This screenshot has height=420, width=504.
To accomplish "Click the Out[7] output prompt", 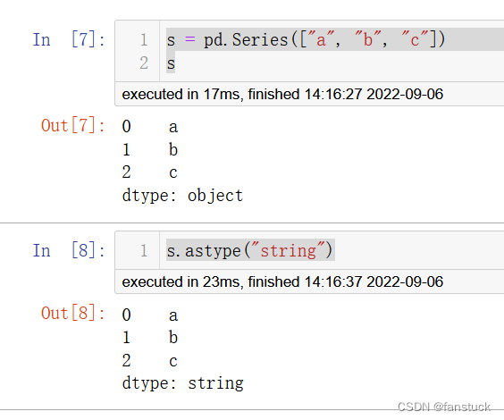I will tap(73, 125).
